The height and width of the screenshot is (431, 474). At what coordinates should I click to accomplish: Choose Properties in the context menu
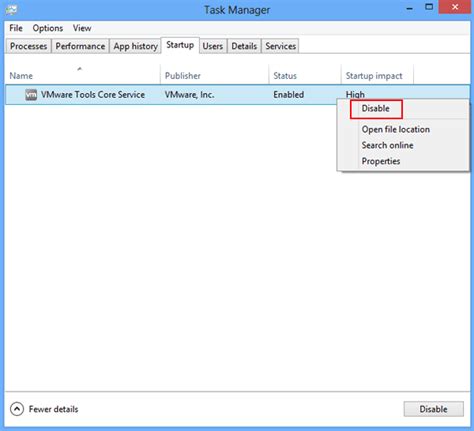[381, 161]
